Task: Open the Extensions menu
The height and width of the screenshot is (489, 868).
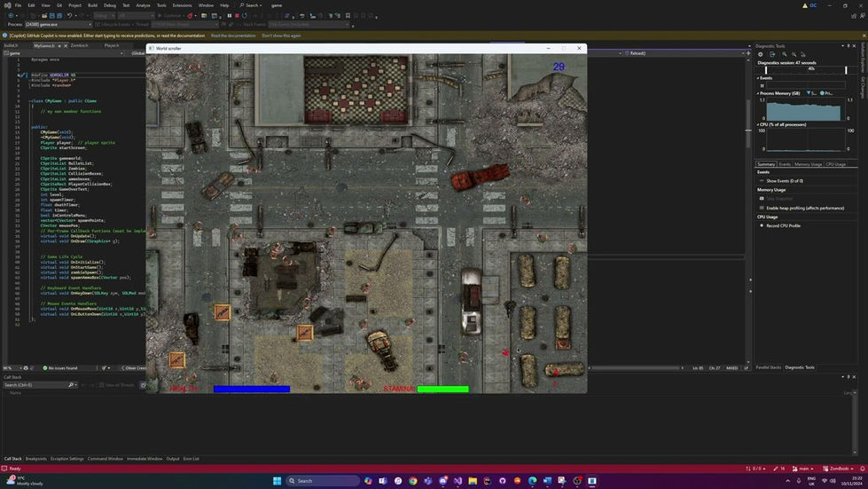Action: click(x=182, y=5)
